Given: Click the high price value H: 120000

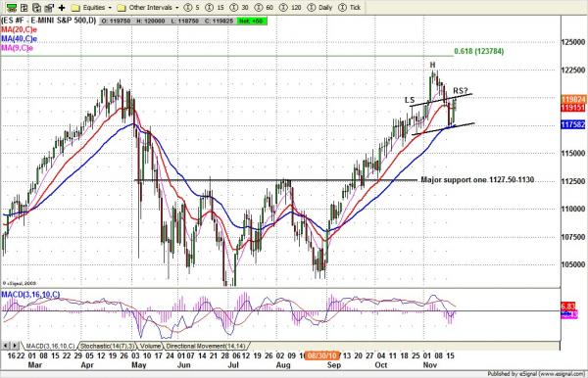Looking at the screenshot, I should (150, 21).
